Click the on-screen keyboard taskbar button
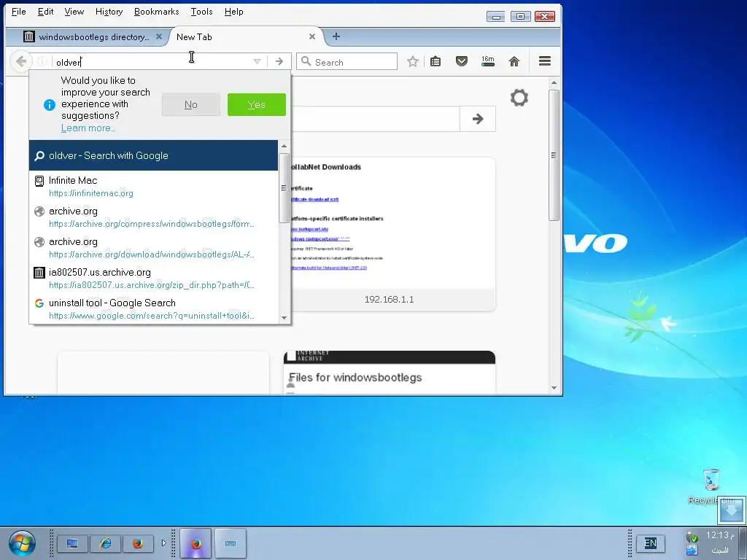The width and height of the screenshot is (747, 560). pyautogui.click(x=231, y=543)
